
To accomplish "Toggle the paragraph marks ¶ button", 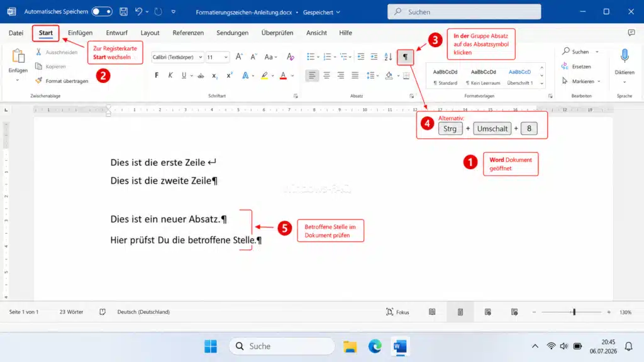I will click(406, 57).
